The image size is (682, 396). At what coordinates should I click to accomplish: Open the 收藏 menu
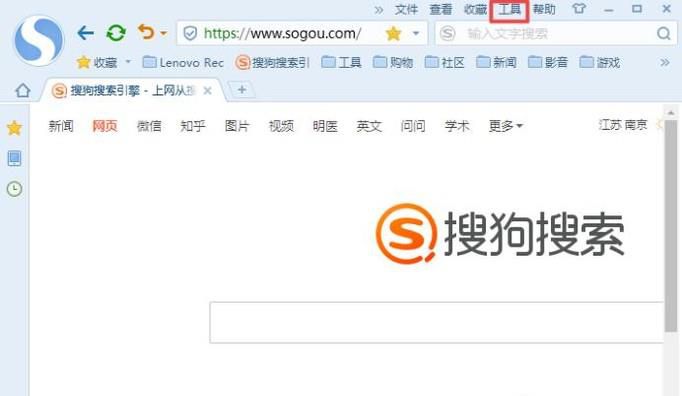tap(475, 9)
